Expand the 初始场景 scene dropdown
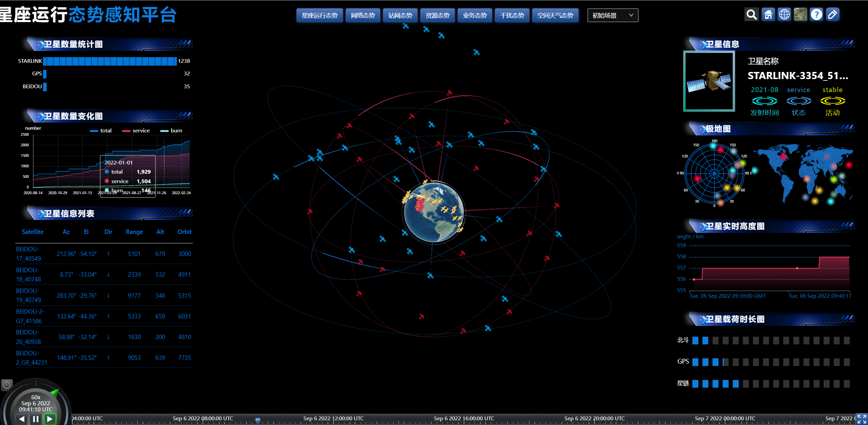Screen dimensions: 868x425 [x=612, y=15]
